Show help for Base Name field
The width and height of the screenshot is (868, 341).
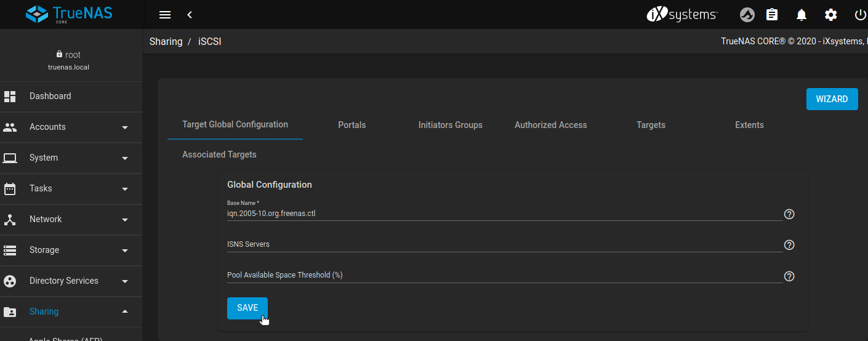click(x=789, y=214)
